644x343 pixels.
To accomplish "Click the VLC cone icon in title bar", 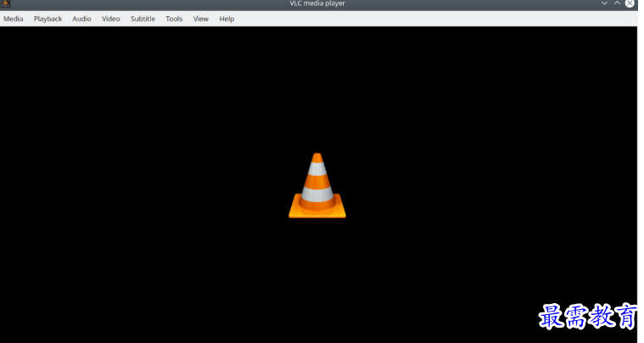I will [5, 3].
